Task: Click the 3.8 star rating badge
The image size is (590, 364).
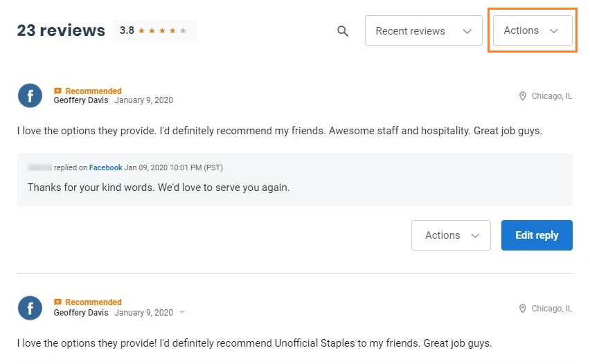Action: (x=154, y=30)
